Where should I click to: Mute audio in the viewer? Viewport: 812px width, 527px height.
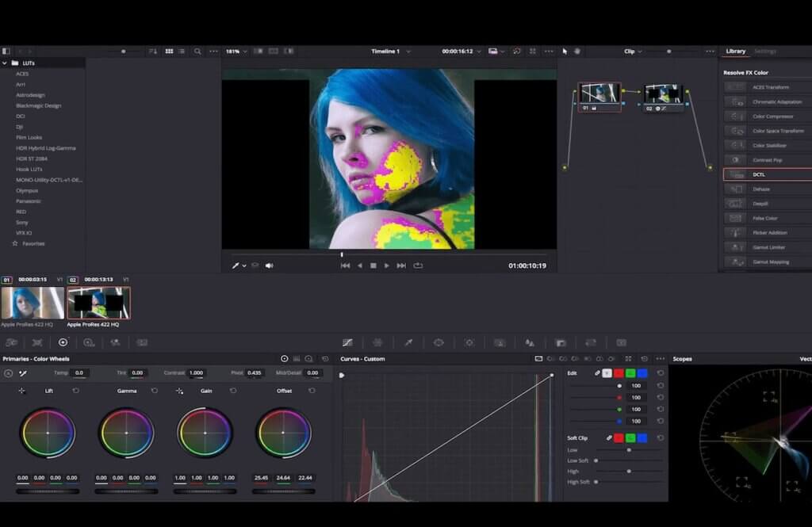click(268, 265)
